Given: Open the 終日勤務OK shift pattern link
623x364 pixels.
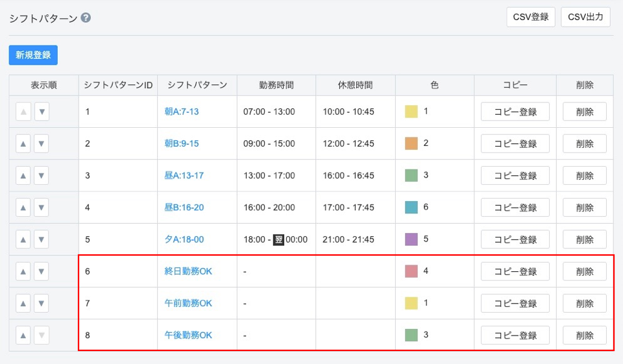Looking at the screenshot, I should (x=188, y=271).
